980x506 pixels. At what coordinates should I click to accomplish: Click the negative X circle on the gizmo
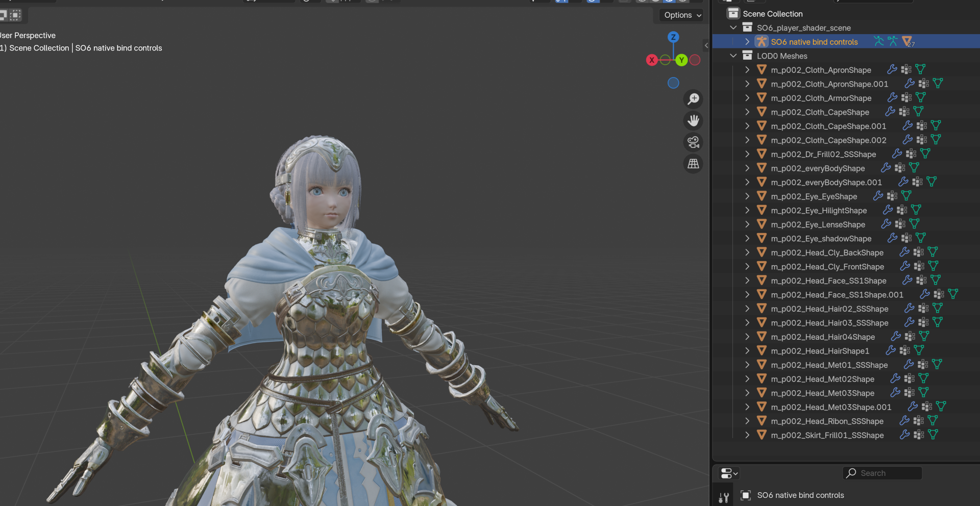coord(695,60)
